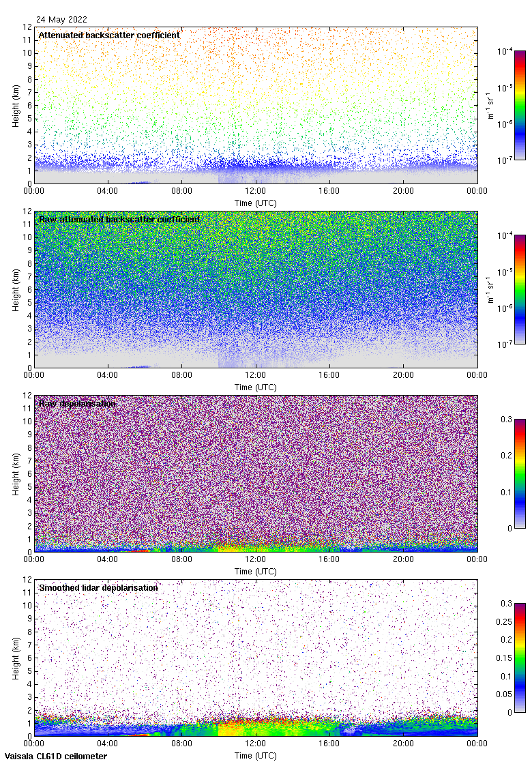Click the "24 May 2022" date label
This screenshot has height=764, width=532.
click(61, 20)
